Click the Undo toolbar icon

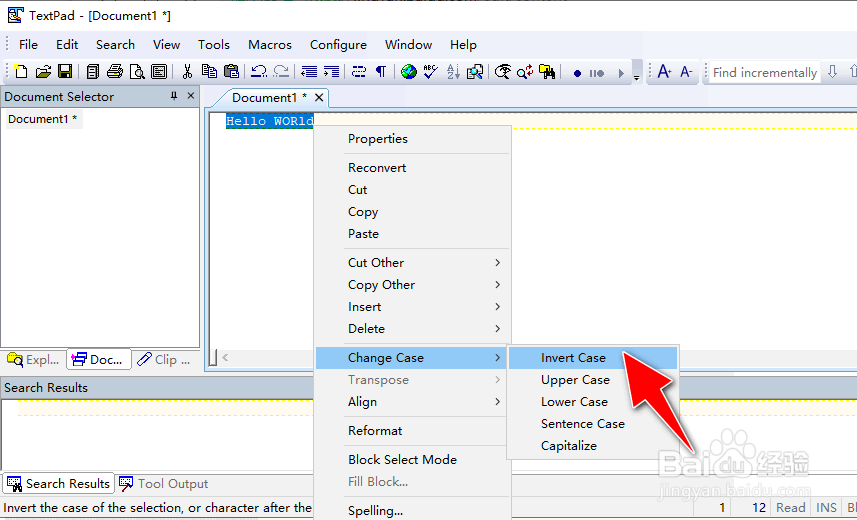tap(259, 72)
